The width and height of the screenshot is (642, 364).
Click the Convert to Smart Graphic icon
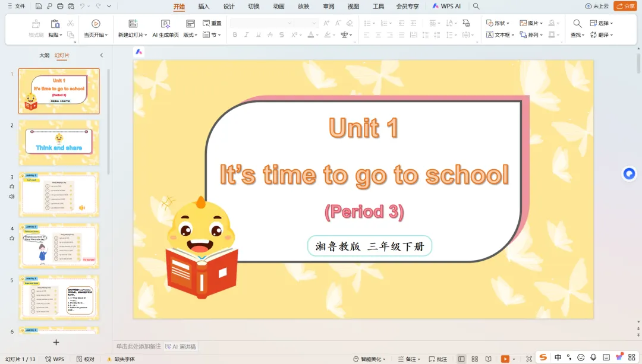466,23
